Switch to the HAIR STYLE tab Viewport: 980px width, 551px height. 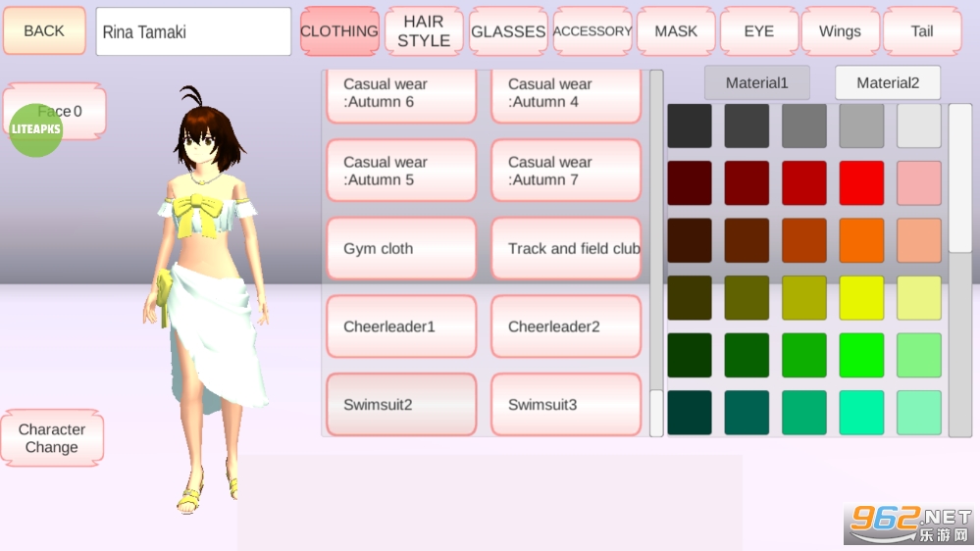(x=424, y=31)
